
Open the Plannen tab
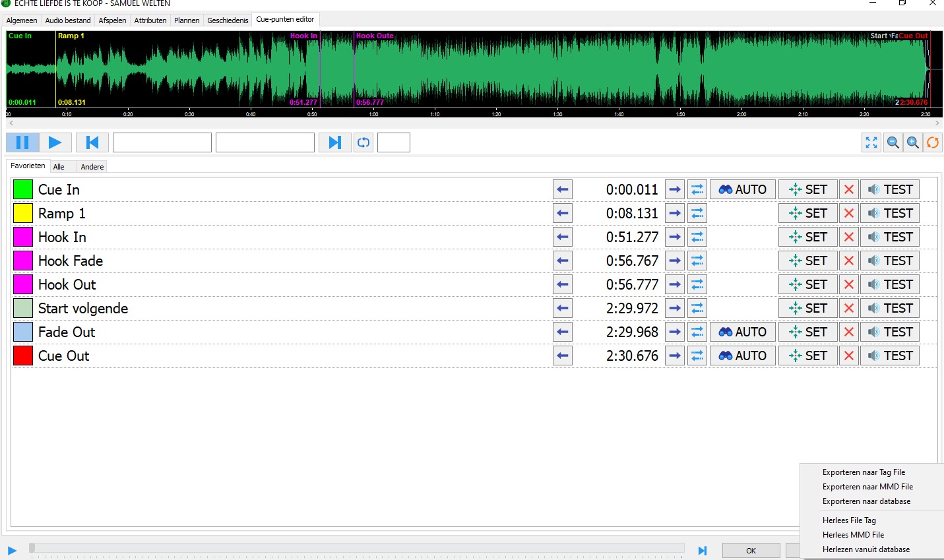coord(187,20)
